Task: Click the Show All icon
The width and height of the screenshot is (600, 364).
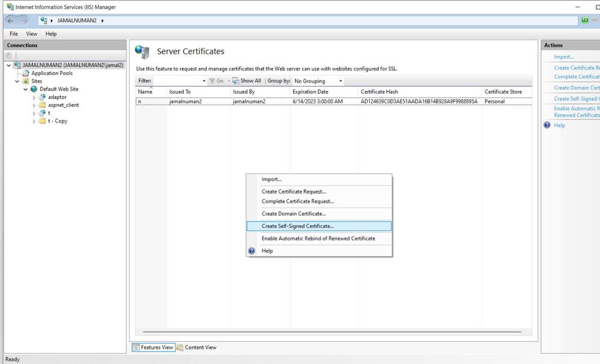Action: (x=235, y=80)
